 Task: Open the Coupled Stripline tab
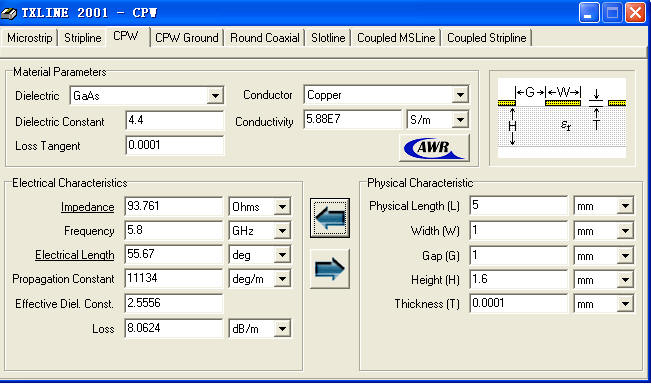487,38
